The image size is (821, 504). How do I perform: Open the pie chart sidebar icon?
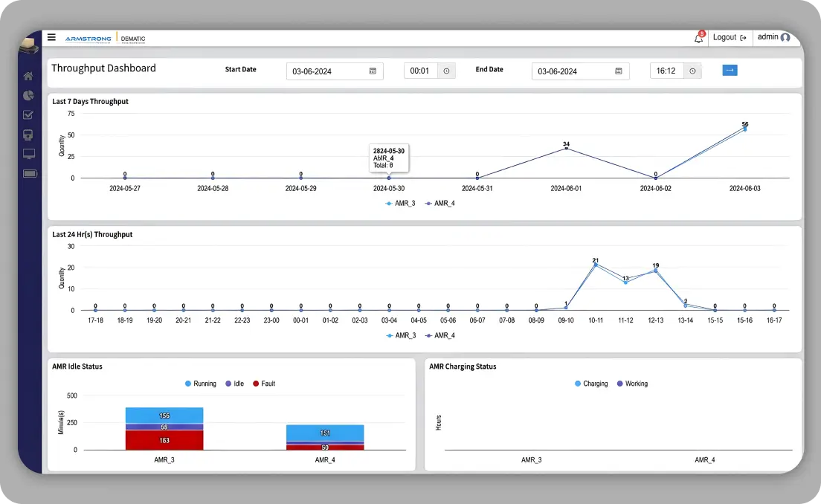[28, 95]
